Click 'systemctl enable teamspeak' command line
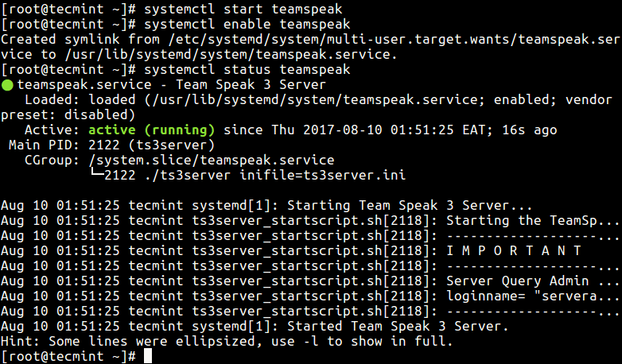Image resolution: width=622 pixels, height=364 pixels. [x=176, y=25]
